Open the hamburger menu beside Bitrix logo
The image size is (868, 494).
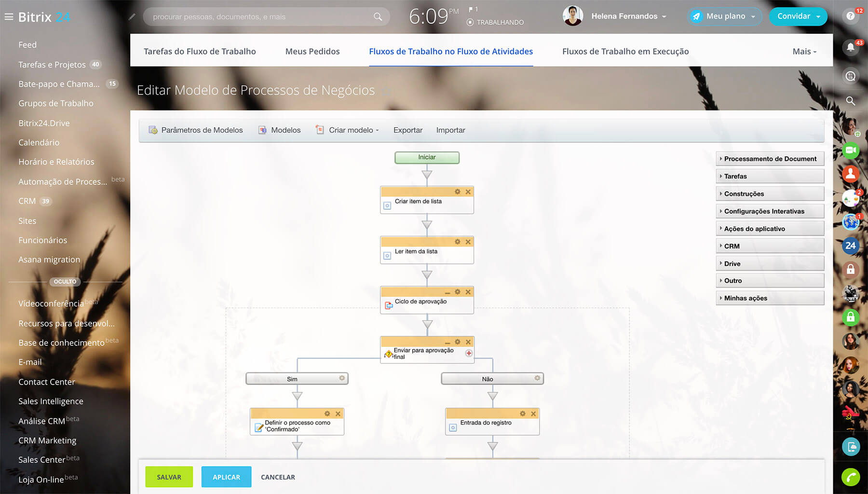9,17
